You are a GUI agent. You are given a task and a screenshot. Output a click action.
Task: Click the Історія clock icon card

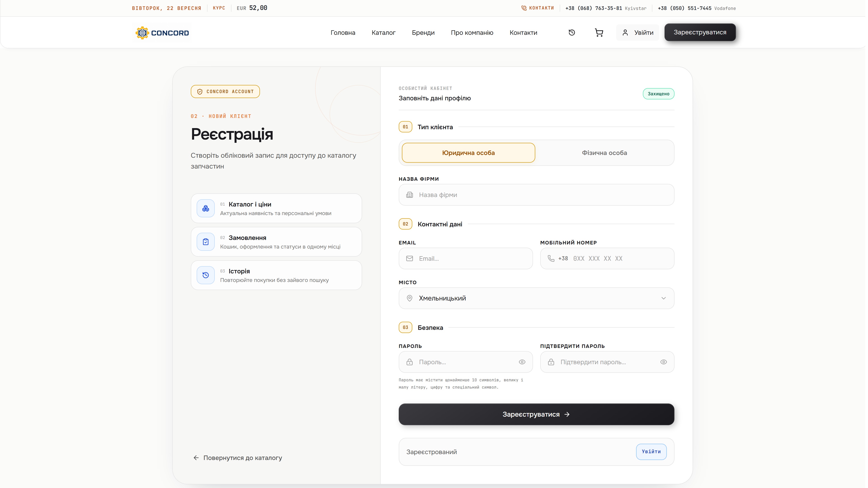205,275
